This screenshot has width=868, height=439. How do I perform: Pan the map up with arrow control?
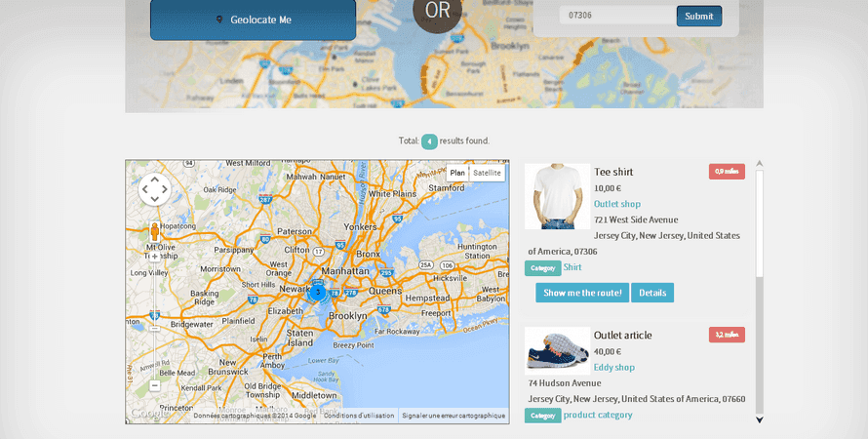[154, 179]
